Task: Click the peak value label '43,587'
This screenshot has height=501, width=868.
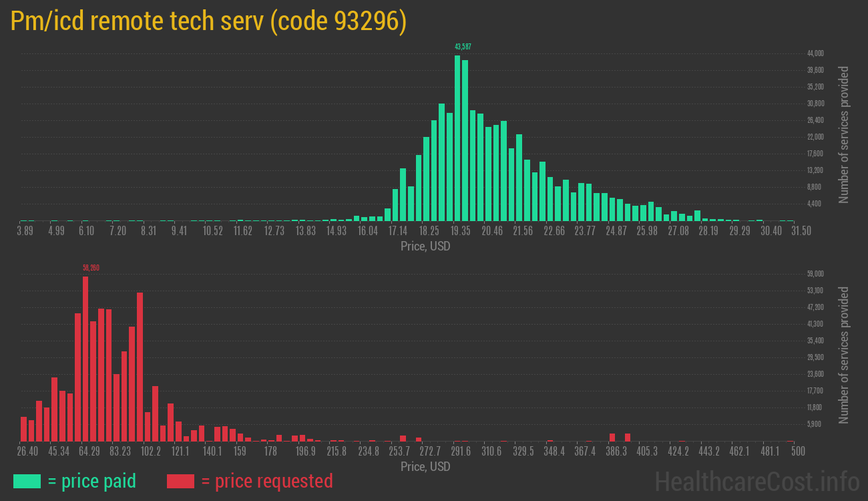Action: pyautogui.click(x=463, y=47)
